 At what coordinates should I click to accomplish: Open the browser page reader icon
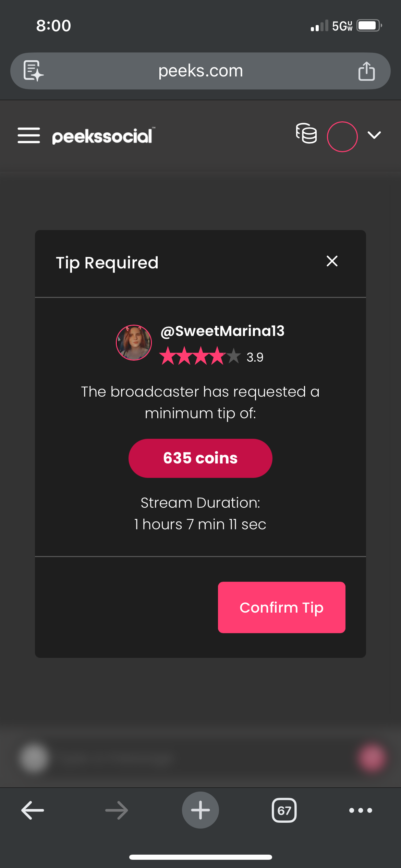click(x=33, y=71)
